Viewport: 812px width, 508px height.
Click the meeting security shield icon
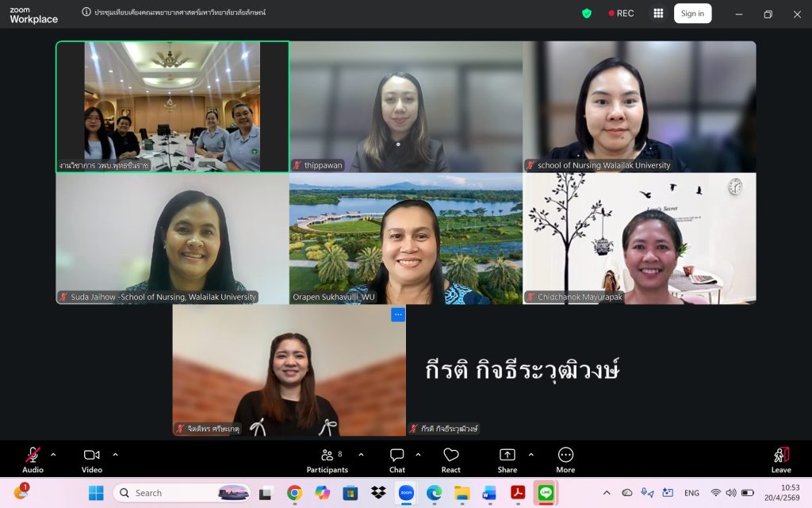[x=586, y=13]
